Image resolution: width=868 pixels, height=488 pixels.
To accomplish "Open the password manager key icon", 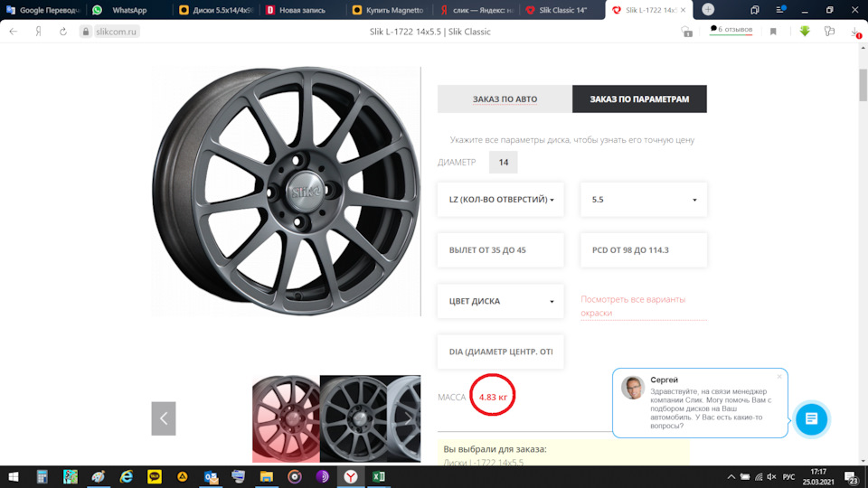I will (829, 32).
